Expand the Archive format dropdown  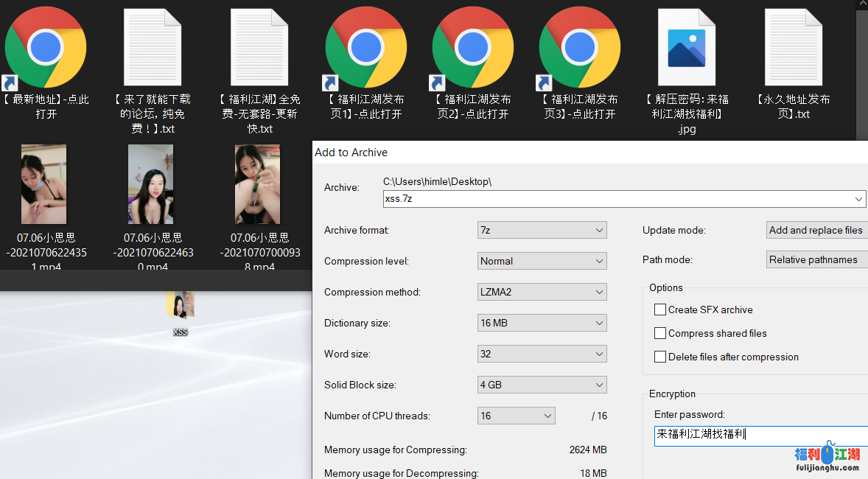pyautogui.click(x=542, y=230)
